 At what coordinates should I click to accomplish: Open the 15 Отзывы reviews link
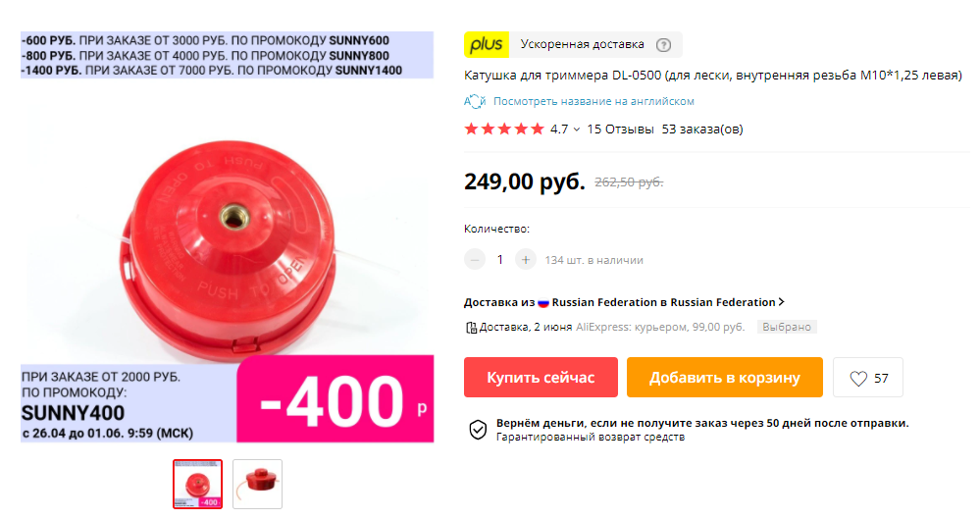pyautogui.click(x=620, y=130)
